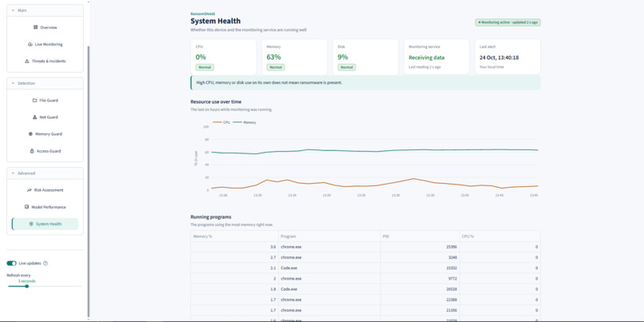The image size is (644, 322).
Task: Click the 3 seconds refresh value
Action: pyautogui.click(x=26, y=281)
